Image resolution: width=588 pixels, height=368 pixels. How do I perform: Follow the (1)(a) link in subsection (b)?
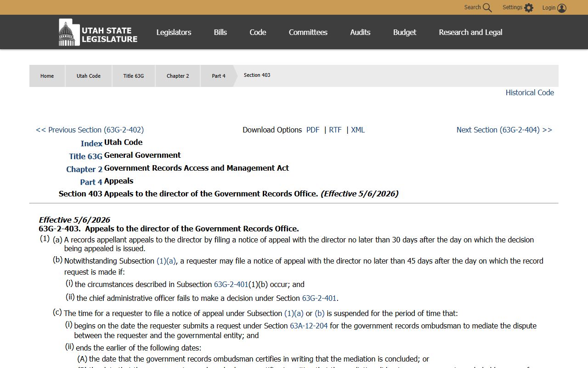166,261
